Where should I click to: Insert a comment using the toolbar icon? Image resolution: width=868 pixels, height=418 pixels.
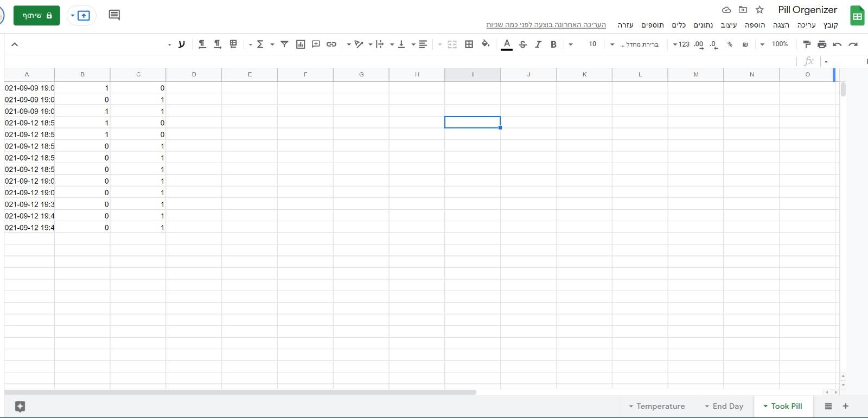pos(316,44)
